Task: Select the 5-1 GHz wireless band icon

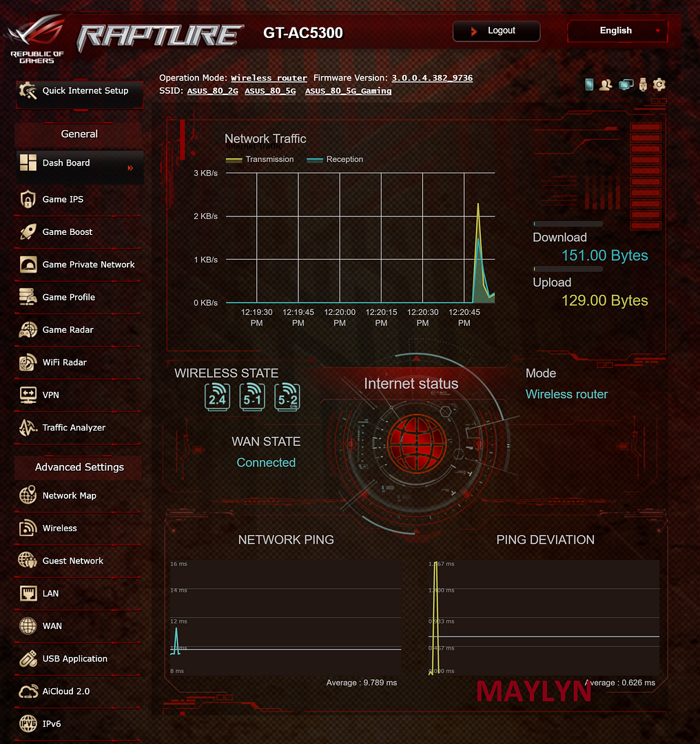Action: click(x=252, y=397)
